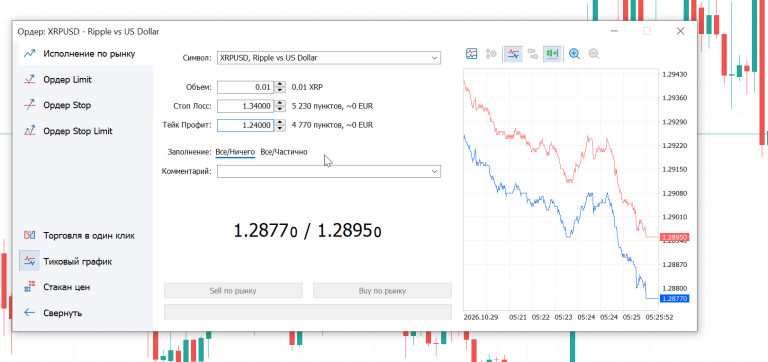Click the 'Тейк Профит' value field
768x362 pixels.
click(x=245, y=125)
